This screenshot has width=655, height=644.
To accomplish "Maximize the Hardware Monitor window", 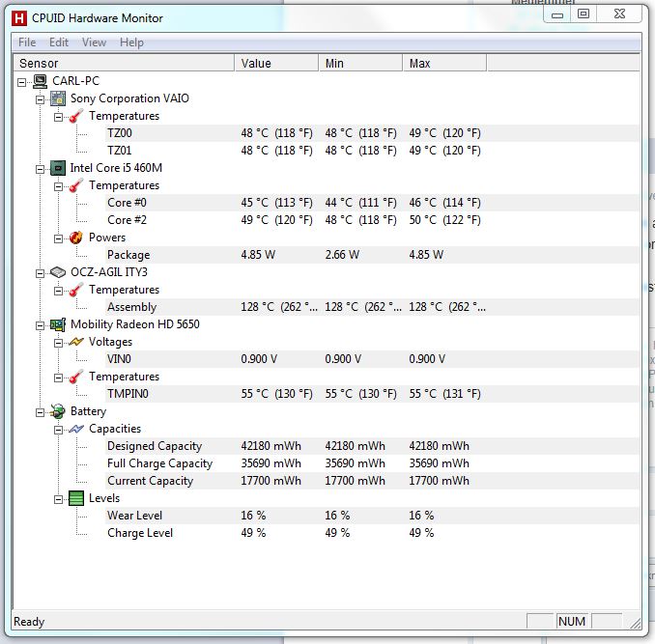I will click(584, 14).
